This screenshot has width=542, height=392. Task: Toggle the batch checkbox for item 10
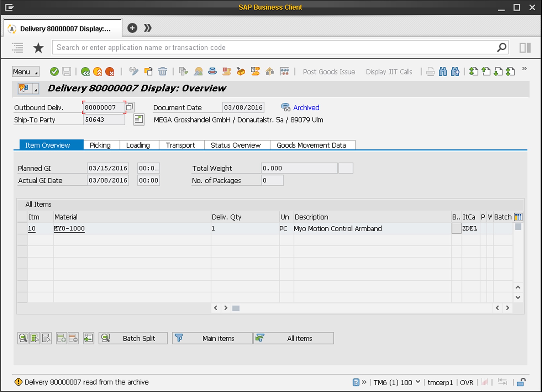point(456,228)
